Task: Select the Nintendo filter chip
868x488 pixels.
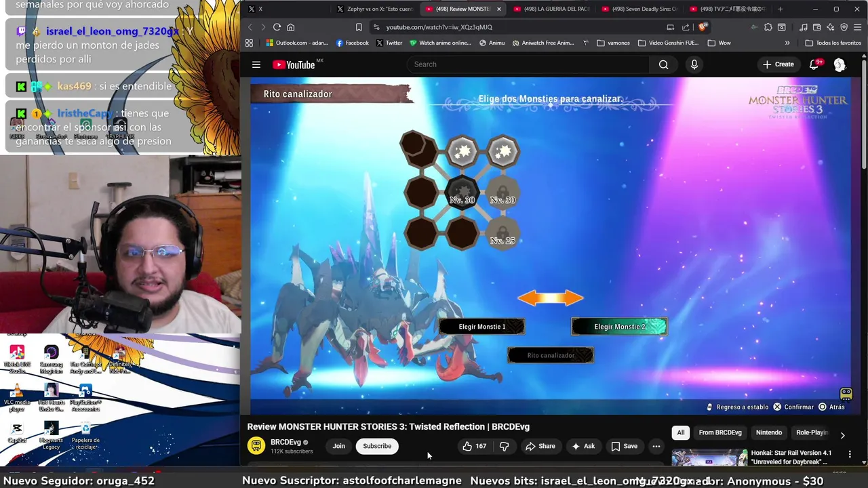Action: [x=769, y=432]
